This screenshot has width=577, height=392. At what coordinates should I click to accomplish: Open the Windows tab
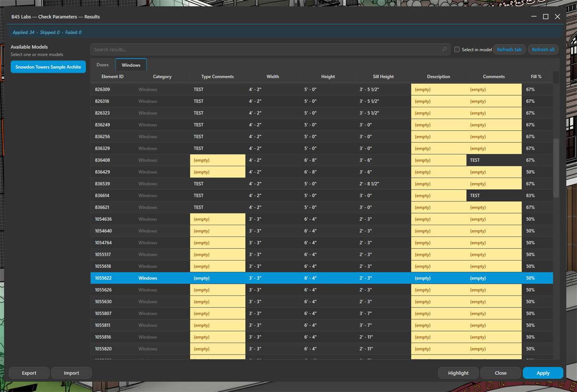click(x=131, y=65)
